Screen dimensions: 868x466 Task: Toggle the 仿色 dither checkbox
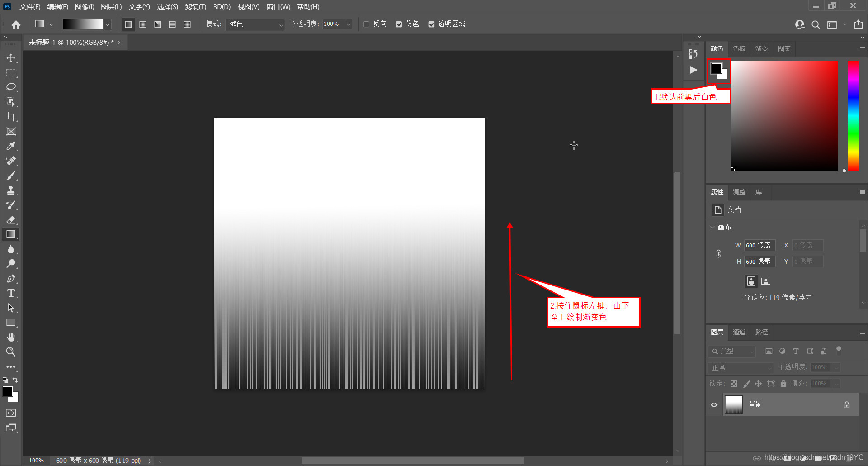399,24
